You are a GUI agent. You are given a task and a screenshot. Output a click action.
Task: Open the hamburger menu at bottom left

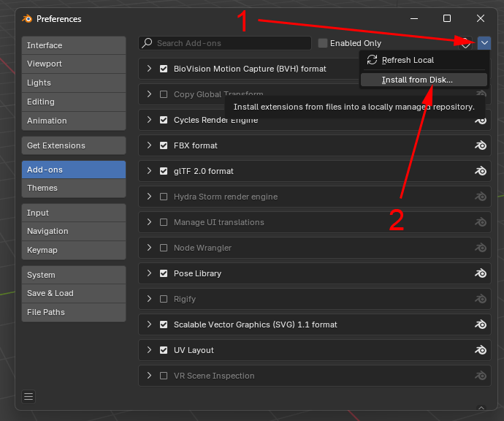(28, 397)
